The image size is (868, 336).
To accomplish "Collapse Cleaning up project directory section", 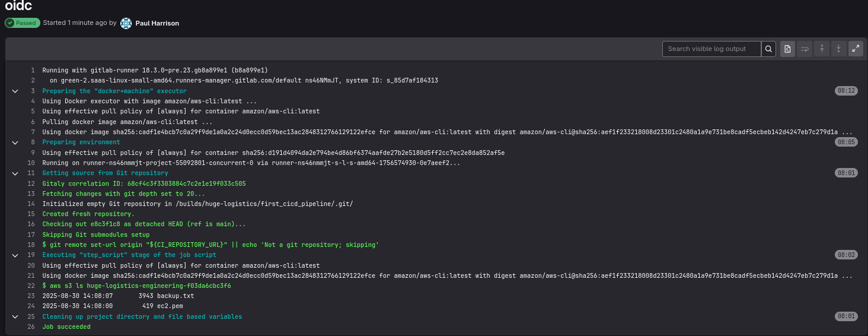I will coord(15,317).
